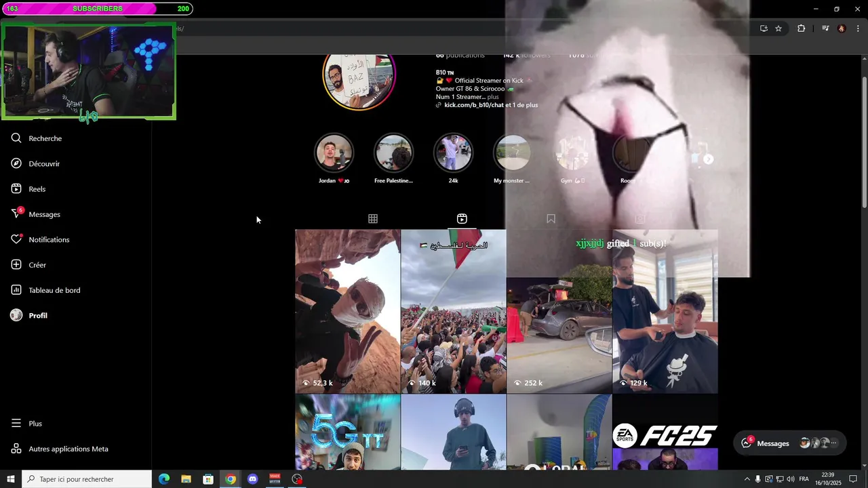This screenshot has height=488, width=868.
Task: Open the Plus hamburger menu
Action: tap(16, 424)
